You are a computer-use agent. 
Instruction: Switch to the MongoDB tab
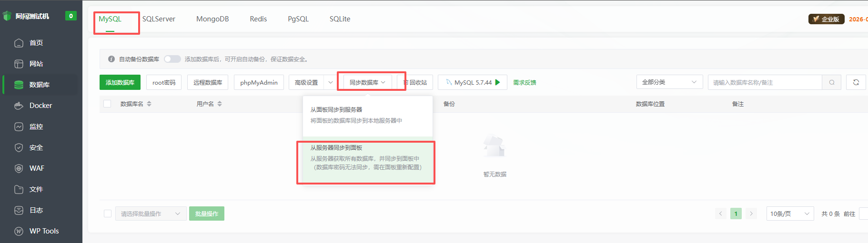pos(212,19)
